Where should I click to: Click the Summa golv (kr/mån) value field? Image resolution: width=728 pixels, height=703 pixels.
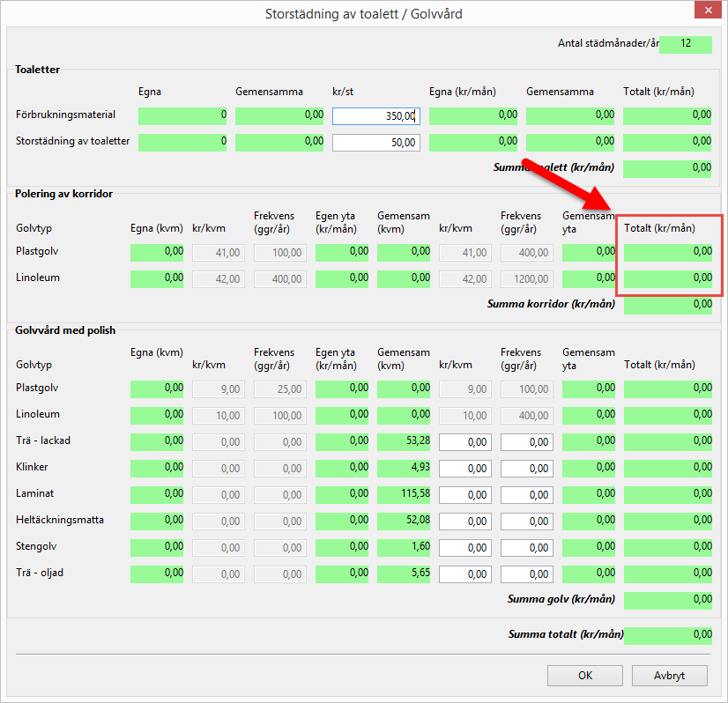(667, 600)
